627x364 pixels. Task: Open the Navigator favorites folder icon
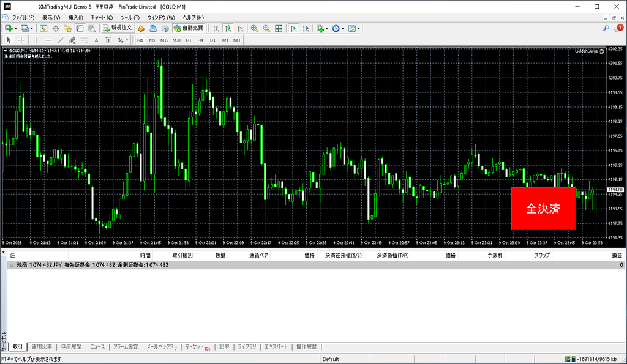67,28
